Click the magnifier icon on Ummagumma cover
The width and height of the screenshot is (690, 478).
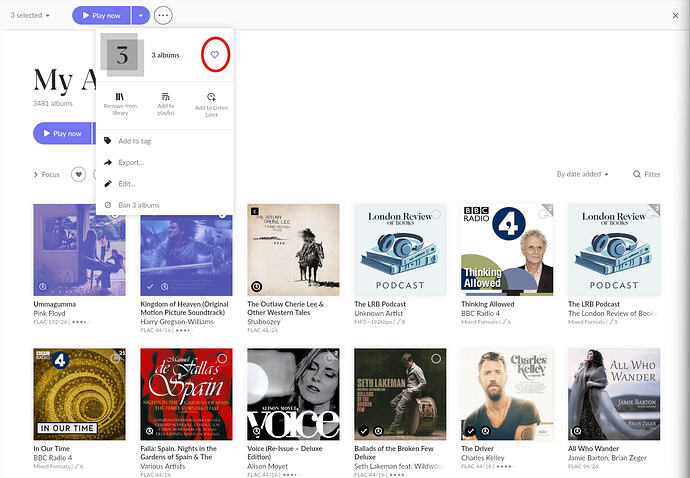pos(42,287)
